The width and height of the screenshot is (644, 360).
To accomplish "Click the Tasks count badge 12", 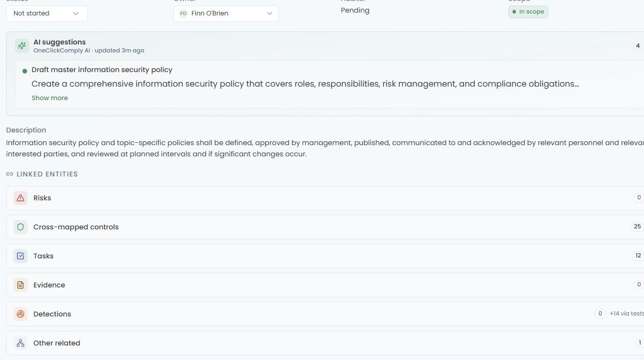I will click(x=638, y=256).
